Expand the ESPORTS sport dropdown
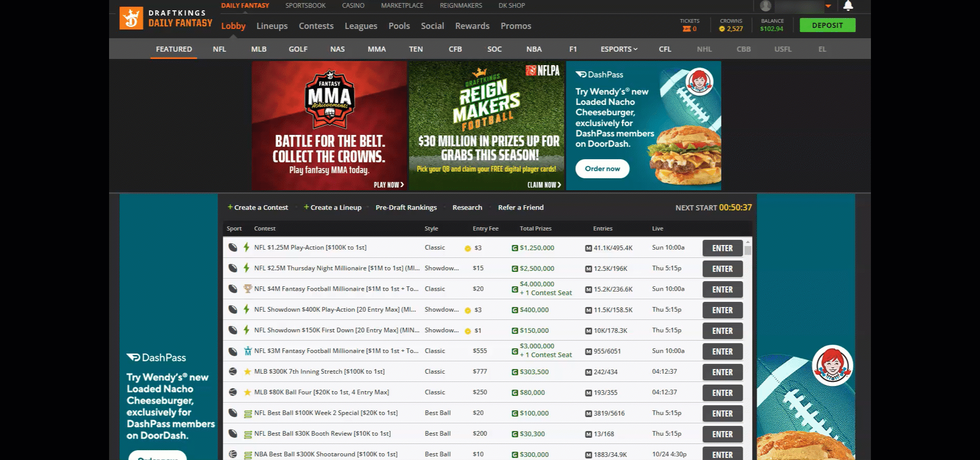The height and width of the screenshot is (460, 980). click(619, 49)
